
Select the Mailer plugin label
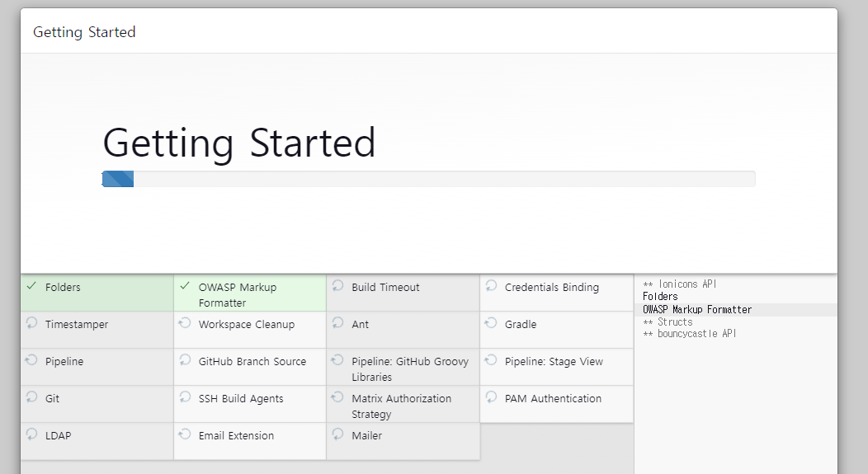pos(366,435)
